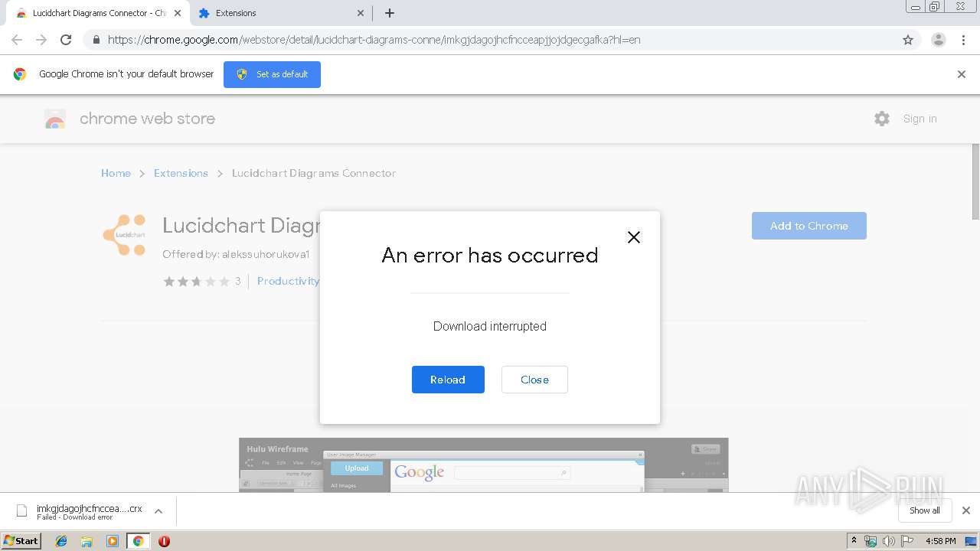
Task: Go to Home breadcrumb link
Action: [116, 173]
